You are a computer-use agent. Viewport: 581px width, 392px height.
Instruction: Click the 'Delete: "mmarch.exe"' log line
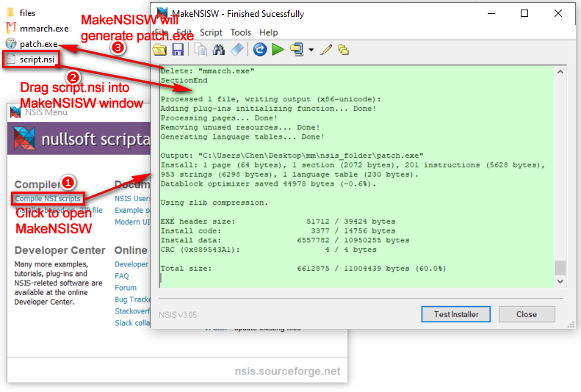pos(207,71)
